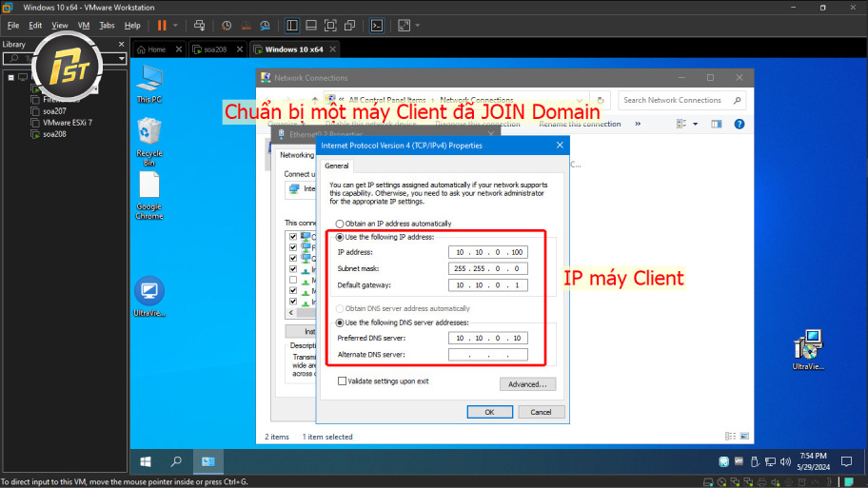Send Ctrl+Alt+Del to the VM
Viewport: 868px width, 488px height.
tap(199, 26)
